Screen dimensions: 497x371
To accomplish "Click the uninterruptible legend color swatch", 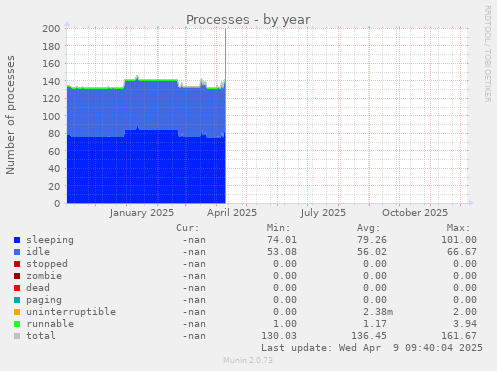I will tap(17, 312).
